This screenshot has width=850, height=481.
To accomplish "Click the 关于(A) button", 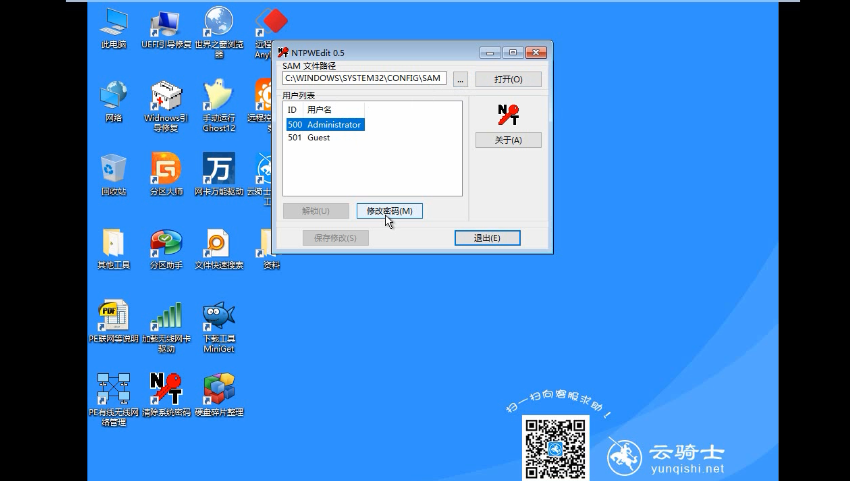I will click(x=508, y=140).
